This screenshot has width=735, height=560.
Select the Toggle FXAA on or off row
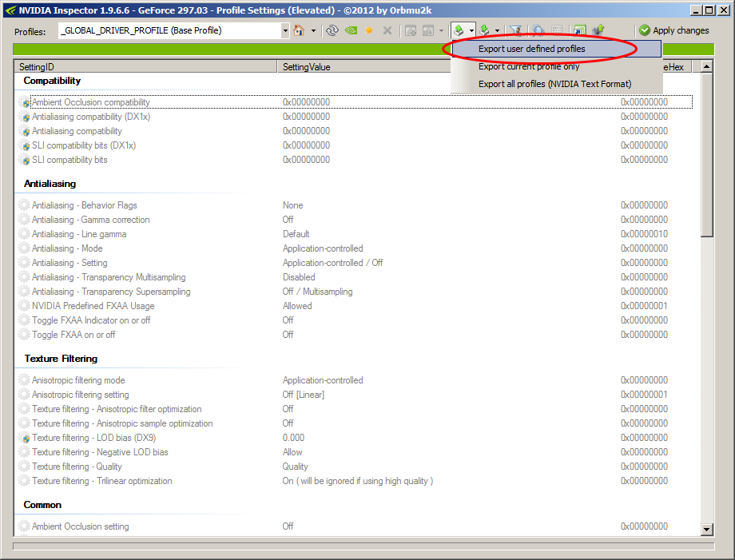[x=355, y=335]
